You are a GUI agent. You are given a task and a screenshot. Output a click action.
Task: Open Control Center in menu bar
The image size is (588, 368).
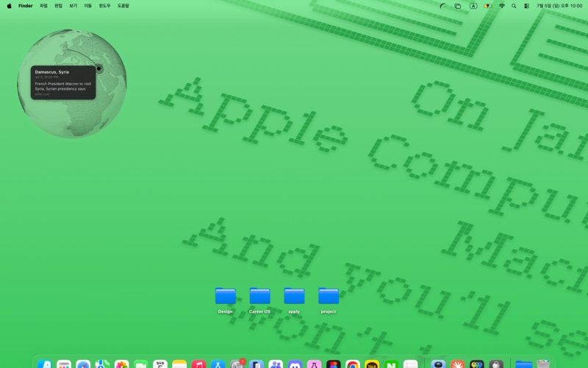526,6
